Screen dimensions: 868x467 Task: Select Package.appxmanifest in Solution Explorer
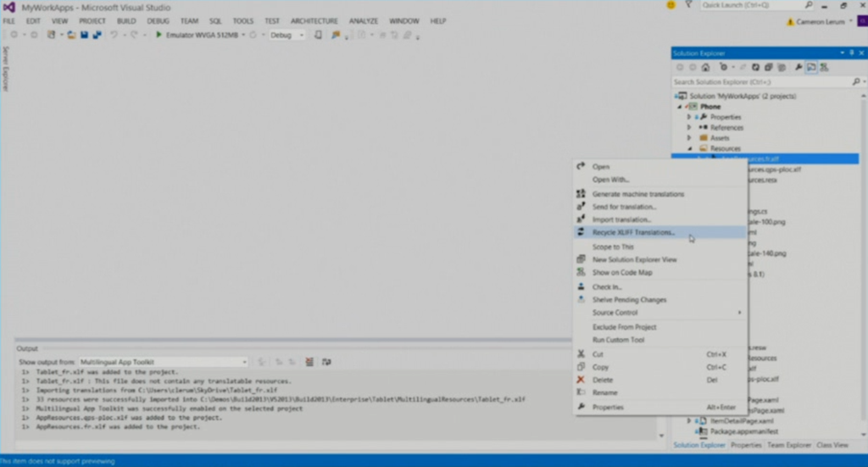[x=744, y=431]
